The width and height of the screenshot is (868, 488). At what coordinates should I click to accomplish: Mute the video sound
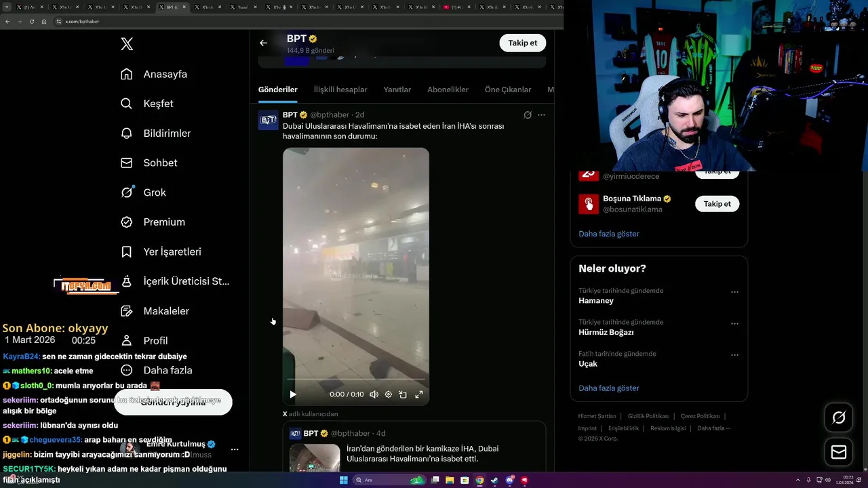[x=374, y=394]
